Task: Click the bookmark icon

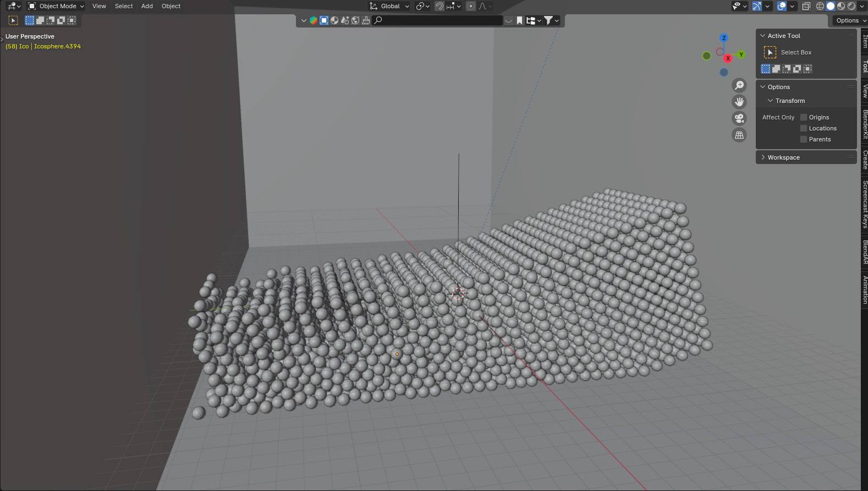Action: pos(519,20)
